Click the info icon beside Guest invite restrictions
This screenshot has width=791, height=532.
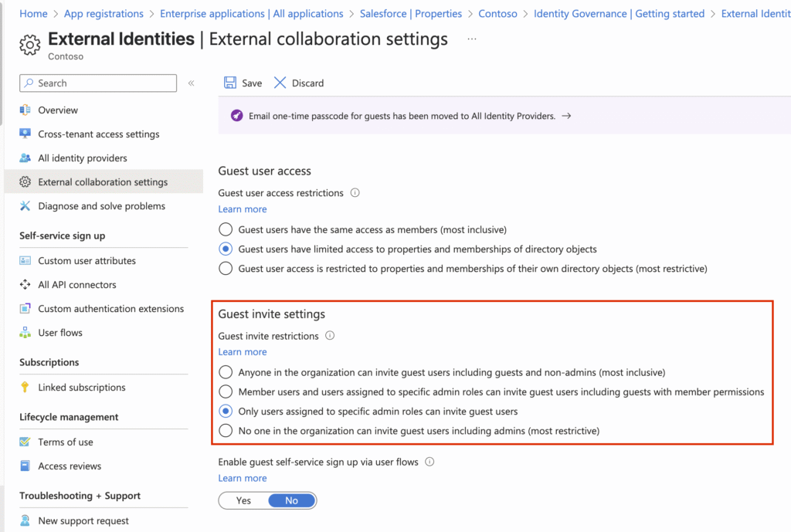tap(330, 336)
